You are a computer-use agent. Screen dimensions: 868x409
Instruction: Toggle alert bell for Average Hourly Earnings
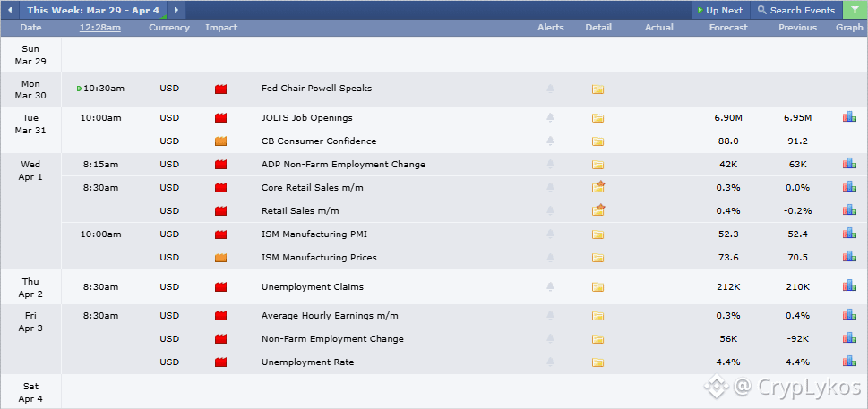pyautogui.click(x=550, y=316)
